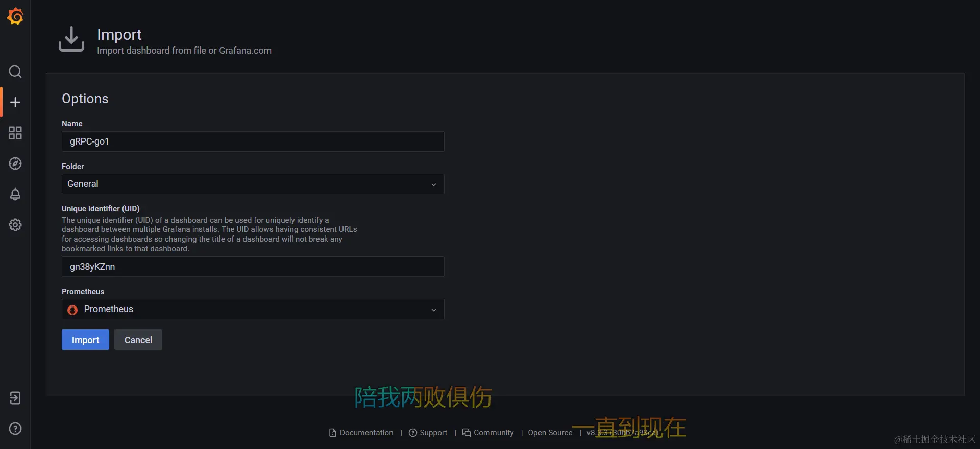980x449 pixels.
Task: Click the Prometheus field label
Action: click(83, 292)
